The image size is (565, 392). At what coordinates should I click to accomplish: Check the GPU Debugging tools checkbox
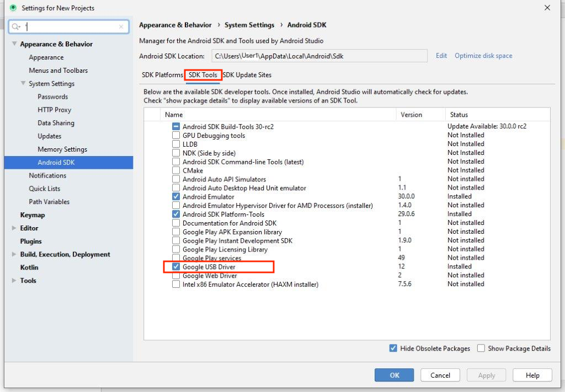click(176, 136)
